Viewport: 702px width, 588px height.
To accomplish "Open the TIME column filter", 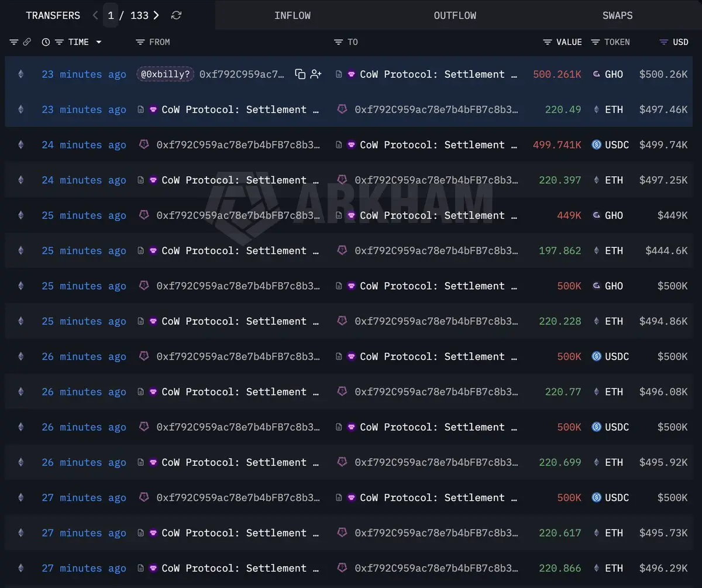I will pyautogui.click(x=59, y=42).
